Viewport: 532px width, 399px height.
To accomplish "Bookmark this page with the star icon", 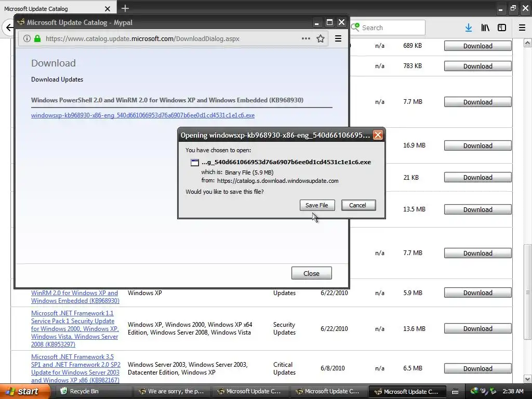I will coord(320,38).
